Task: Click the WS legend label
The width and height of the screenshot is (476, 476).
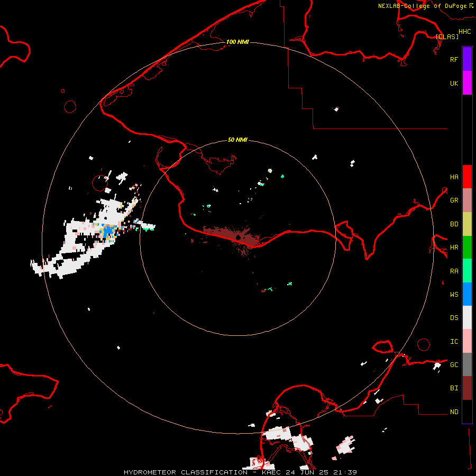Action: pyautogui.click(x=454, y=294)
